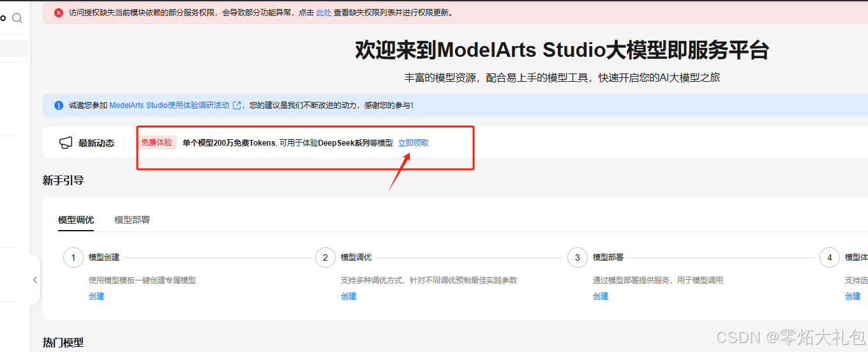Click 创建 under 模型创建 step

click(96, 296)
